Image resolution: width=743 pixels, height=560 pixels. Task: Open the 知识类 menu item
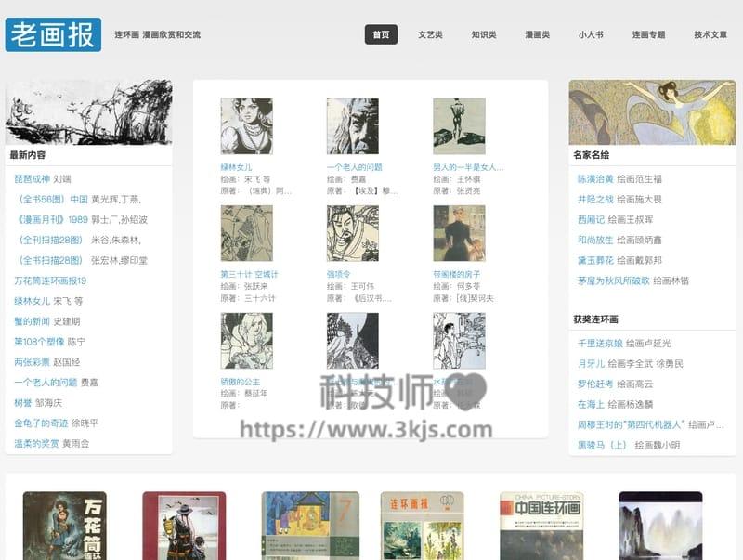click(484, 34)
